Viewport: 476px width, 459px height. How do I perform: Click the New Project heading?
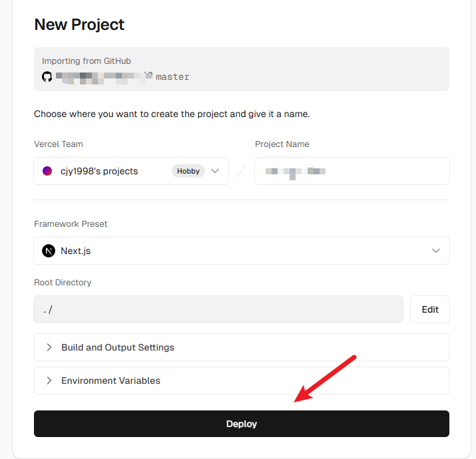point(79,25)
